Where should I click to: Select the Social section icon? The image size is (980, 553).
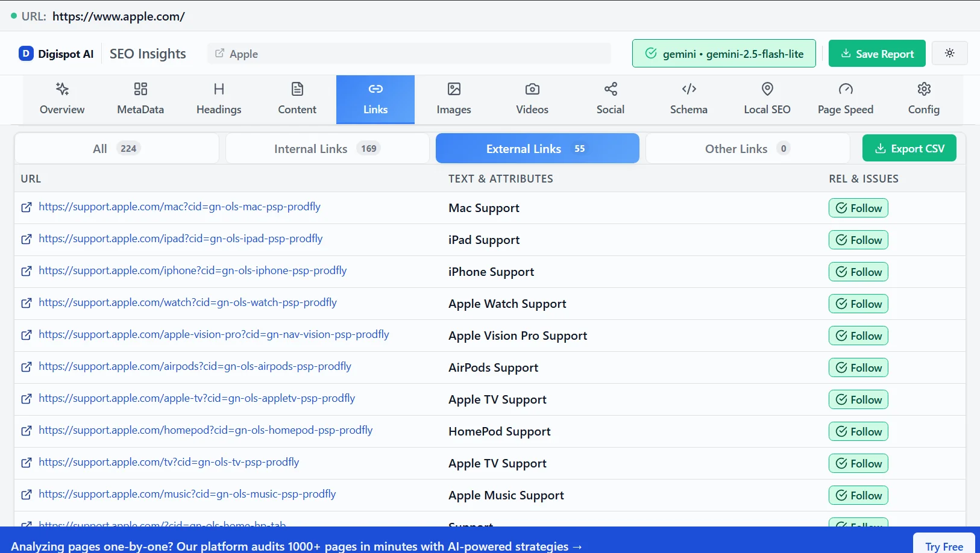610,89
